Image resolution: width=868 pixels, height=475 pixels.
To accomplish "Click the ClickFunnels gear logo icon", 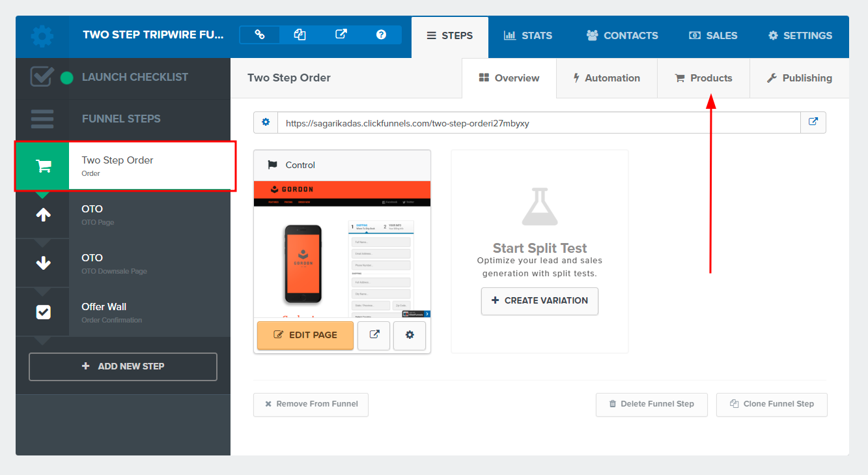I will pos(42,36).
